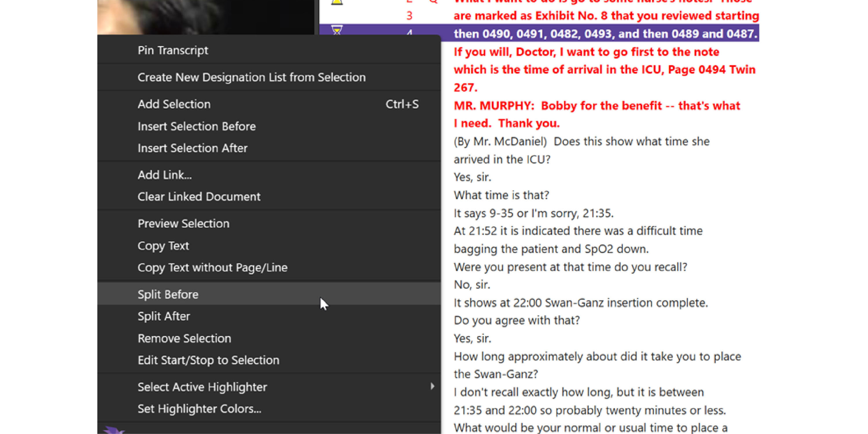Select Clear Linked Document
The image size is (868, 434).
199,196
